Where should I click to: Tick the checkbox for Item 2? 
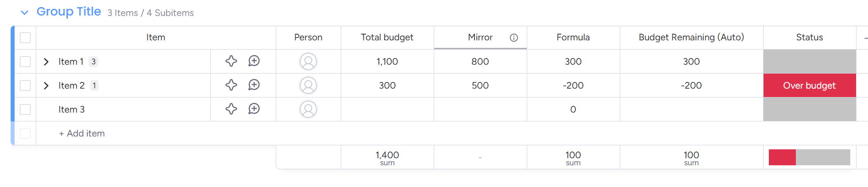(x=25, y=86)
